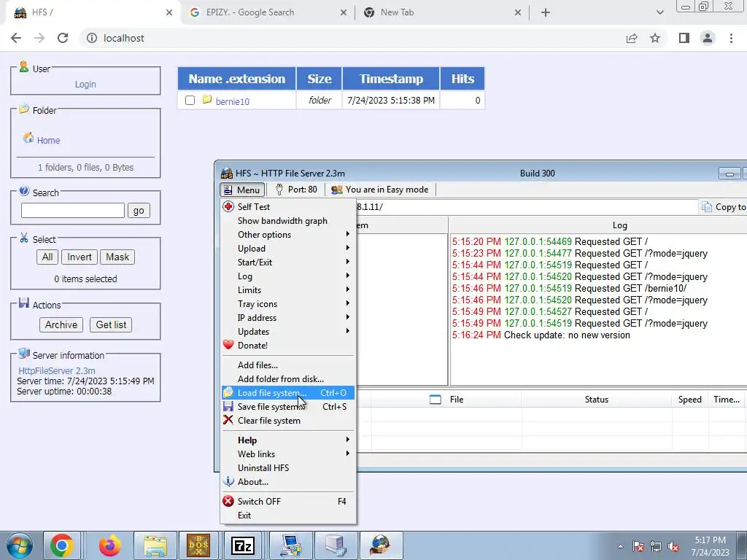Click the muted volume tray icon
Viewport: 747px width, 560px height.
(x=673, y=547)
